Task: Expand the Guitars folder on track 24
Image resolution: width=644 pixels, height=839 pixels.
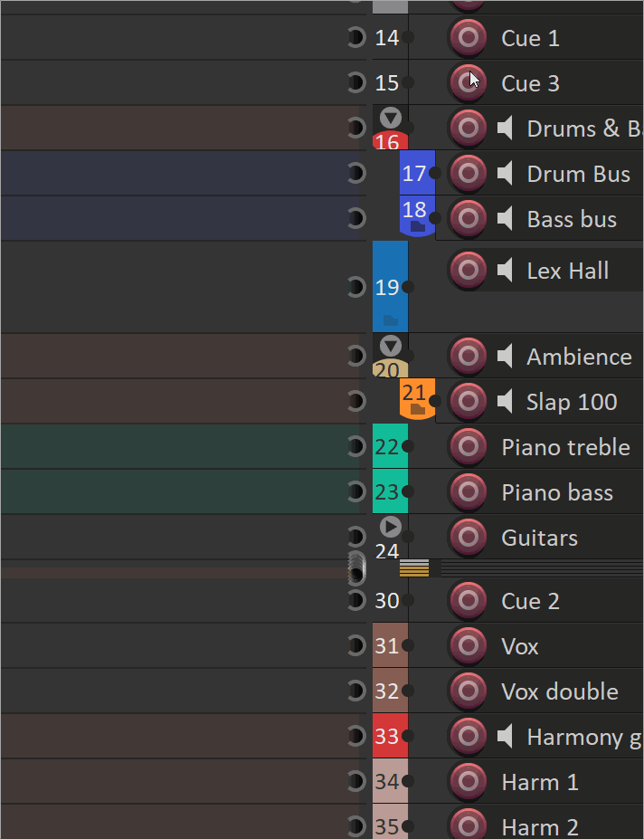Action: click(390, 526)
